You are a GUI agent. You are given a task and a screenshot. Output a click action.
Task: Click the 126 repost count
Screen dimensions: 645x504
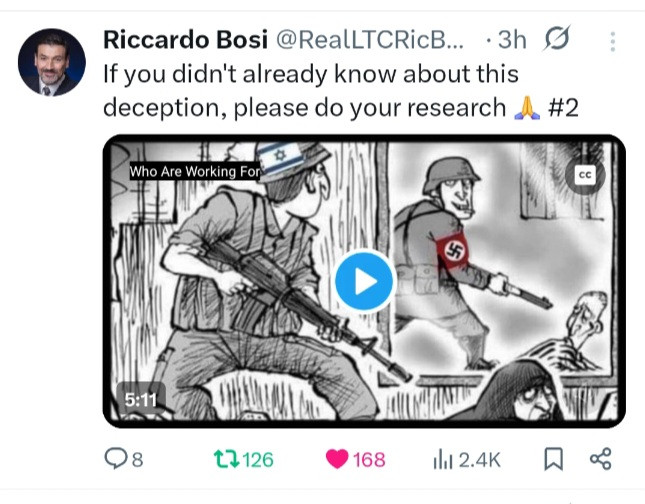tap(258, 460)
